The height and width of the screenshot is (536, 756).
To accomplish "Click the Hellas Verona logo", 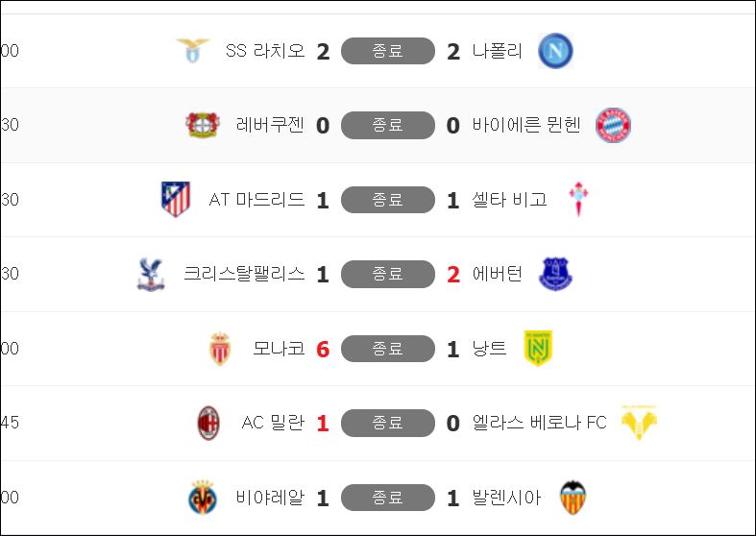I will coord(639,423).
